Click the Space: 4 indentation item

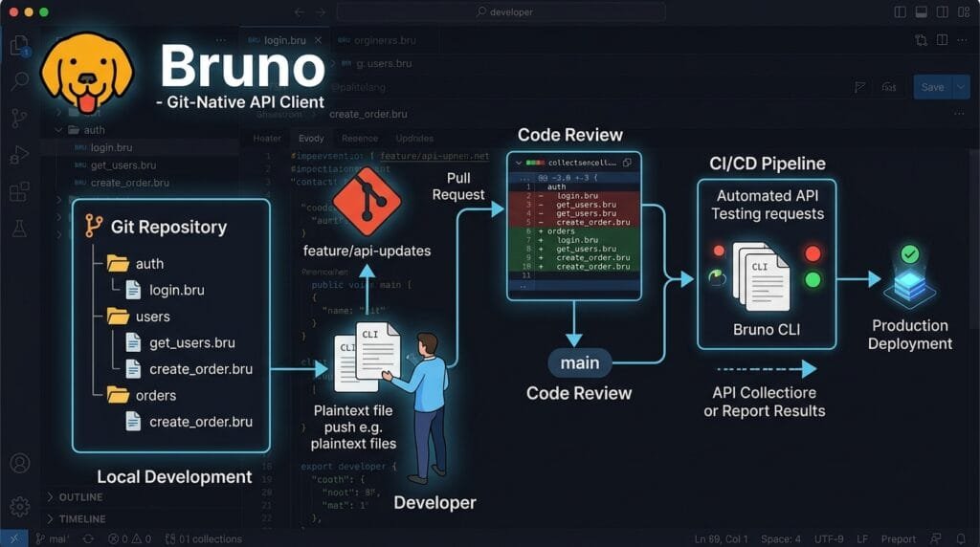[780, 538]
